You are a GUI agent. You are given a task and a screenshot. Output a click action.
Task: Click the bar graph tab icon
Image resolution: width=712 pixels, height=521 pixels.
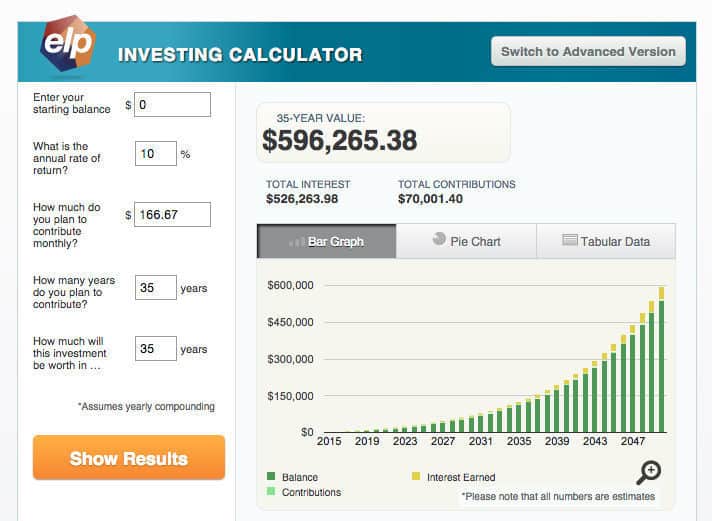[x=296, y=242]
